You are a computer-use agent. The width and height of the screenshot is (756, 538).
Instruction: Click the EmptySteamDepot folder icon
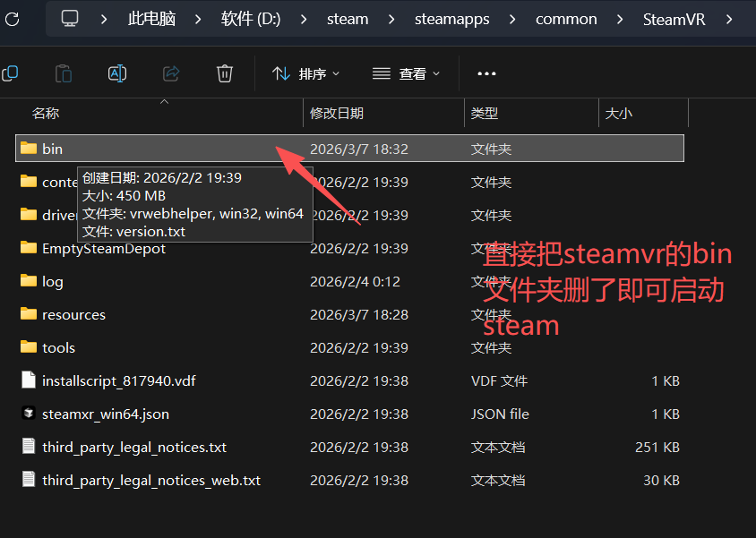point(29,248)
